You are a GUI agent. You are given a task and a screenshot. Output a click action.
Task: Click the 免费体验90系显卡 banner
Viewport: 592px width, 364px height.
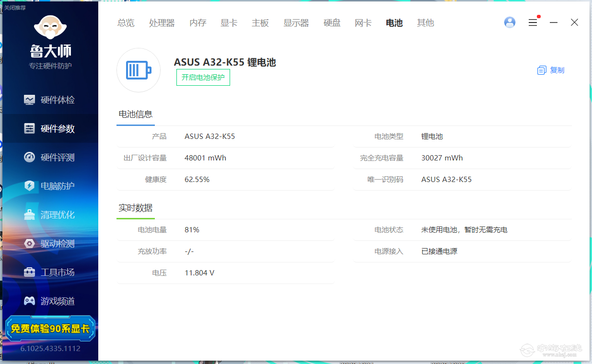[x=50, y=329]
